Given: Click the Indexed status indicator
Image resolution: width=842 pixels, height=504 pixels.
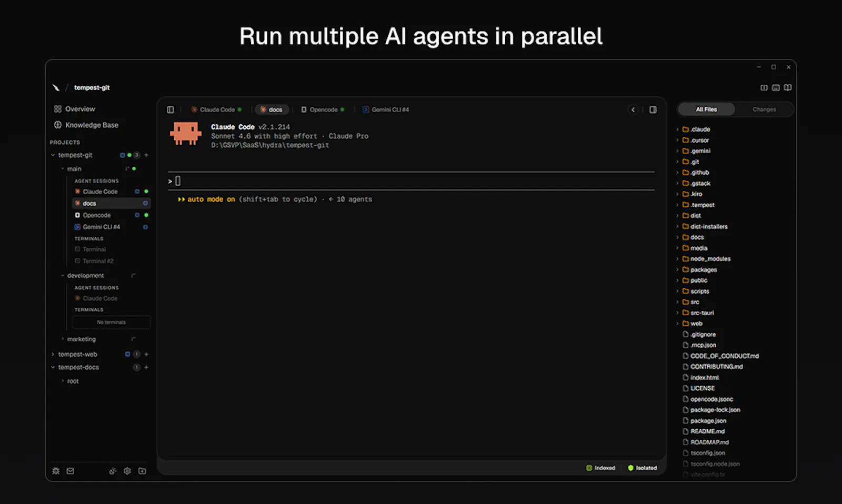Looking at the screenshot, I should [600, 468].
